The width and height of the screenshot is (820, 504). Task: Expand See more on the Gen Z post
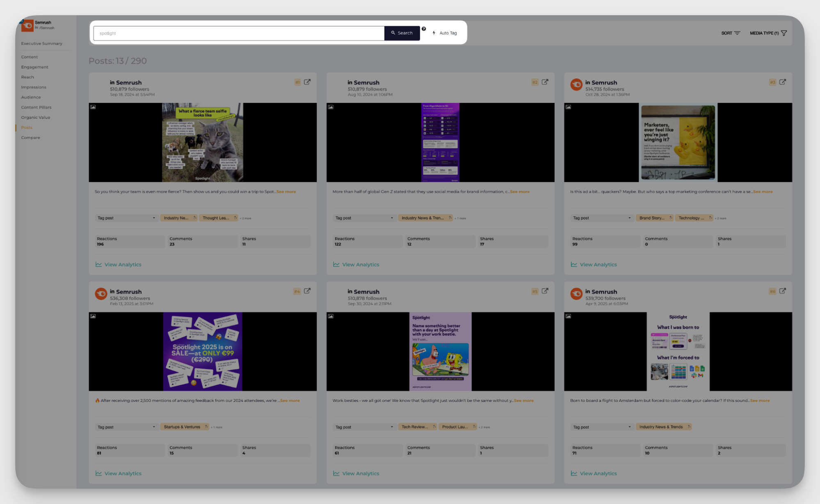coord(520,192)
